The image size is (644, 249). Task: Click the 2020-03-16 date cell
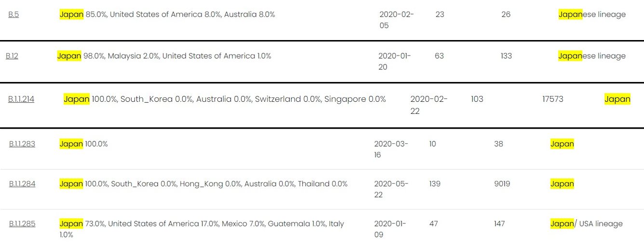(391, 149)
